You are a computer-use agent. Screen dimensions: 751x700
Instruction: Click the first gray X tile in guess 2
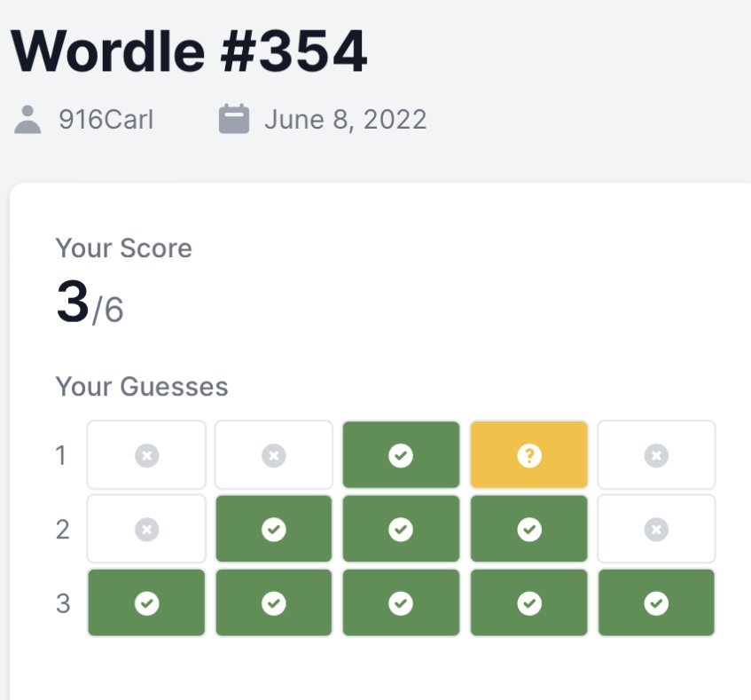(x=146, y=529)
